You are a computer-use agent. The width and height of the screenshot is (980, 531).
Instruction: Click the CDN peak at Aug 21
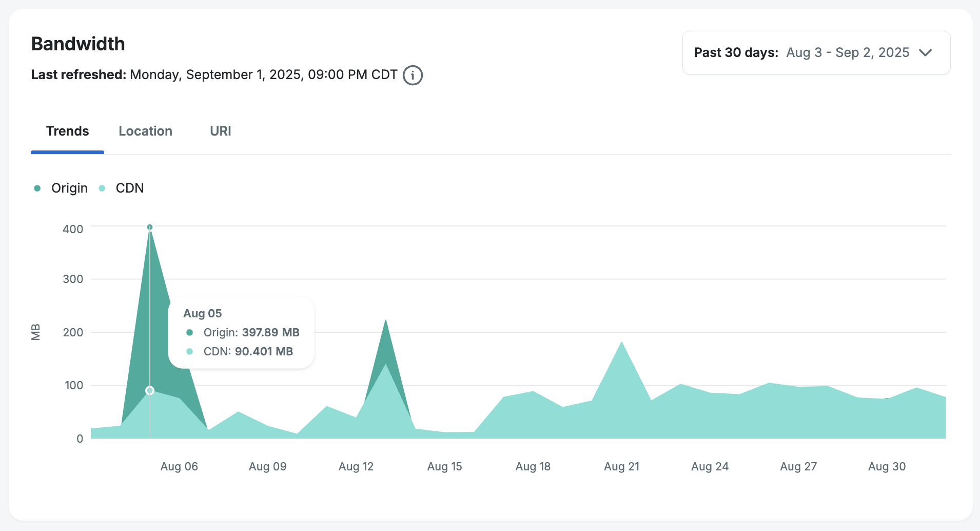(x=621, y=343)
